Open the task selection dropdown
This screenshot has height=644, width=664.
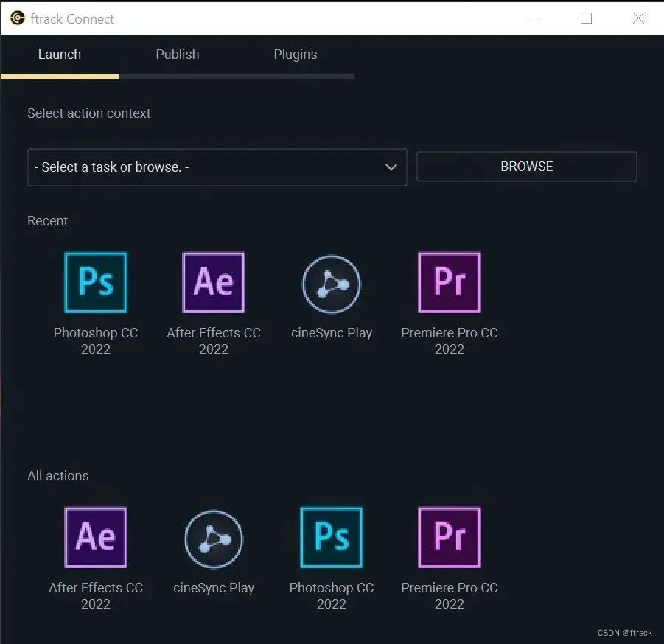pyautogui.click(x=217, y=167)
